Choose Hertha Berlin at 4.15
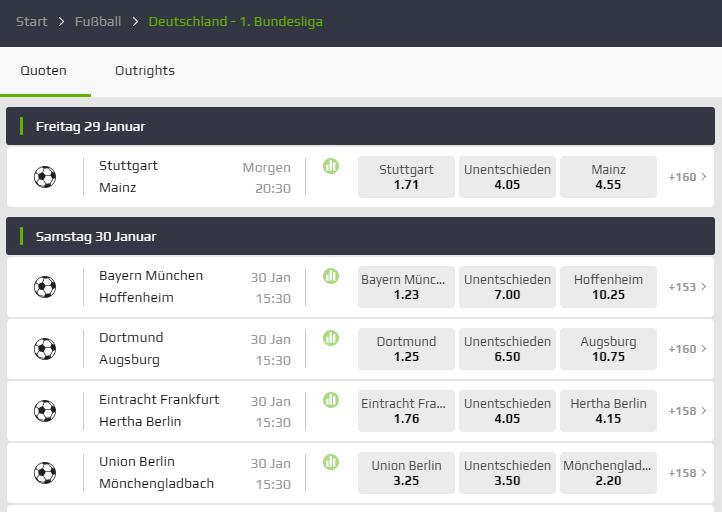 pyautogui.click(x=608, y=411)
